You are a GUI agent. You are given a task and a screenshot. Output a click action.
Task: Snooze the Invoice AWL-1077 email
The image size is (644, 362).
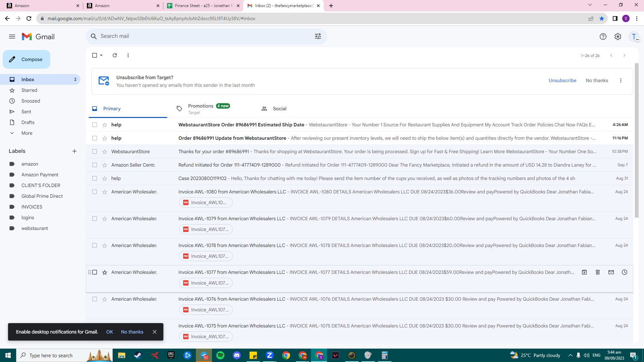625,272
